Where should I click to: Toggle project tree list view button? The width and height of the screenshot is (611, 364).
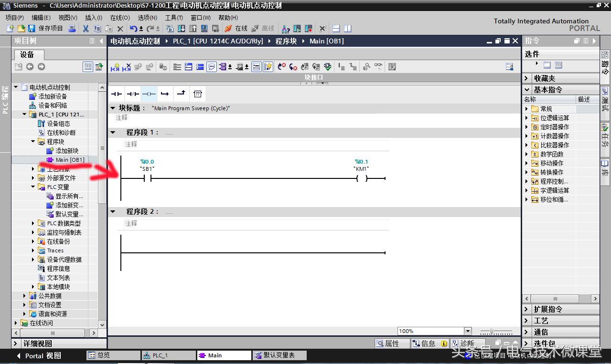[99, 67]
